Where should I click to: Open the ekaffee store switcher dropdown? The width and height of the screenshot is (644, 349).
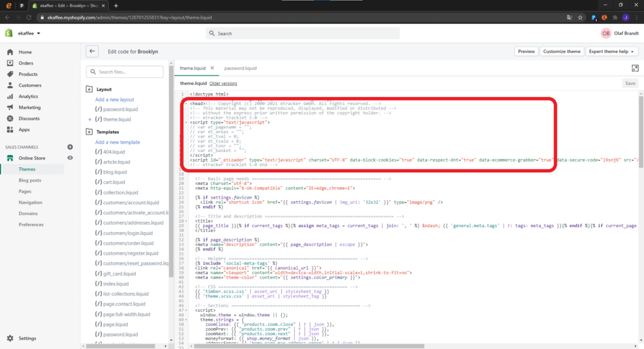point(29,33)
